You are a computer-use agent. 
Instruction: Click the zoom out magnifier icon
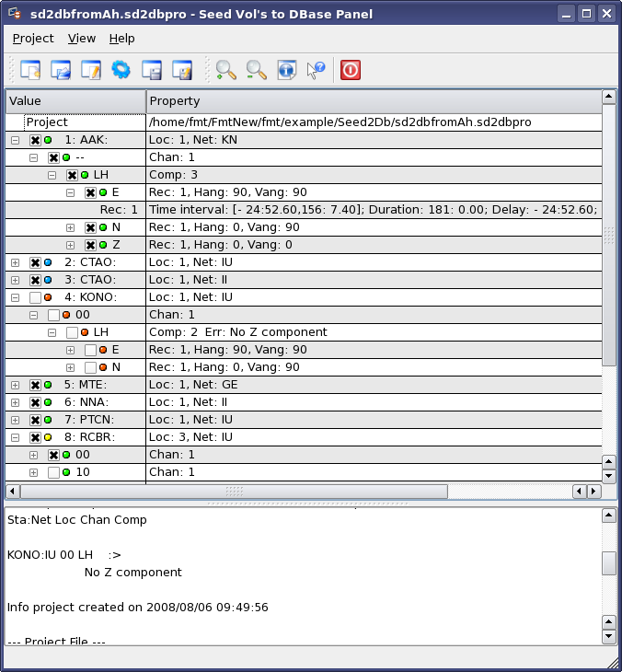(x=256, y=70)
